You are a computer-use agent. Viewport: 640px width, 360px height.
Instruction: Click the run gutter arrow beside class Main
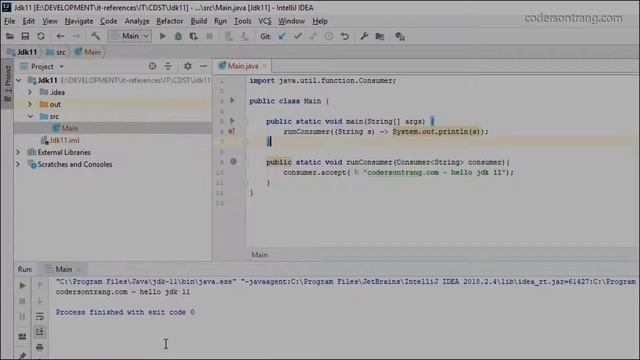pyautogui.click(x=232, y=100)
